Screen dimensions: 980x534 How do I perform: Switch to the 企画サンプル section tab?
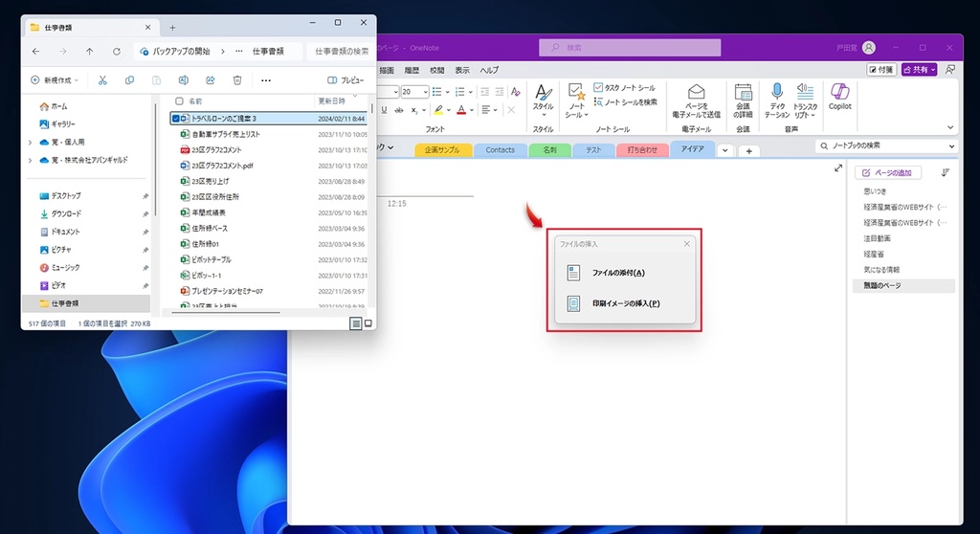point(442,150)
